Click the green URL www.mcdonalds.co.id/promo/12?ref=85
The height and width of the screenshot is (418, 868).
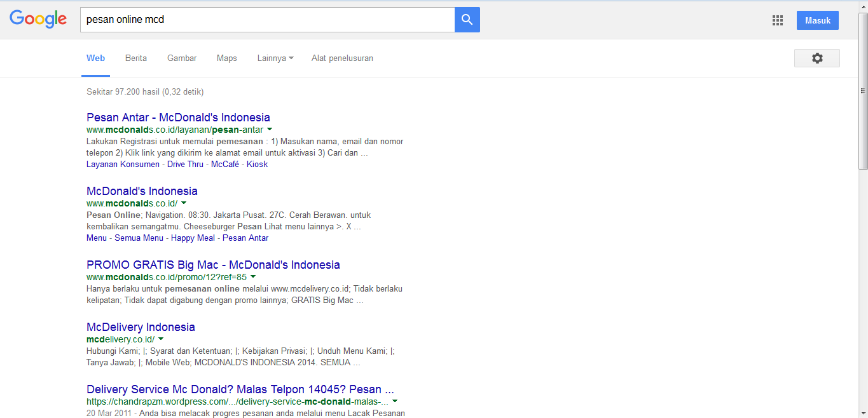point(167,277)
